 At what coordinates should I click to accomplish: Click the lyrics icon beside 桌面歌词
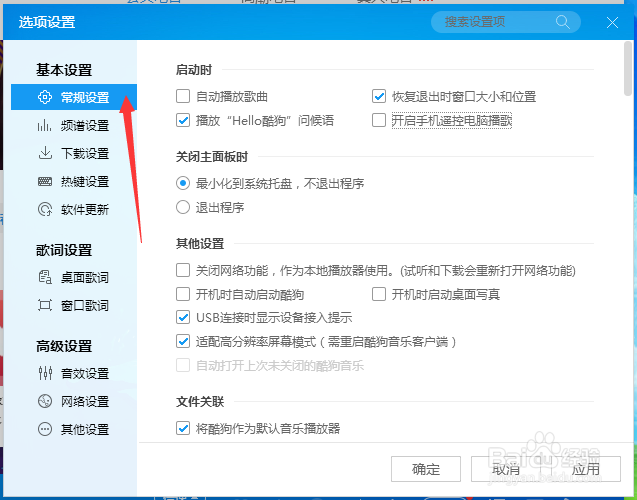45,277
